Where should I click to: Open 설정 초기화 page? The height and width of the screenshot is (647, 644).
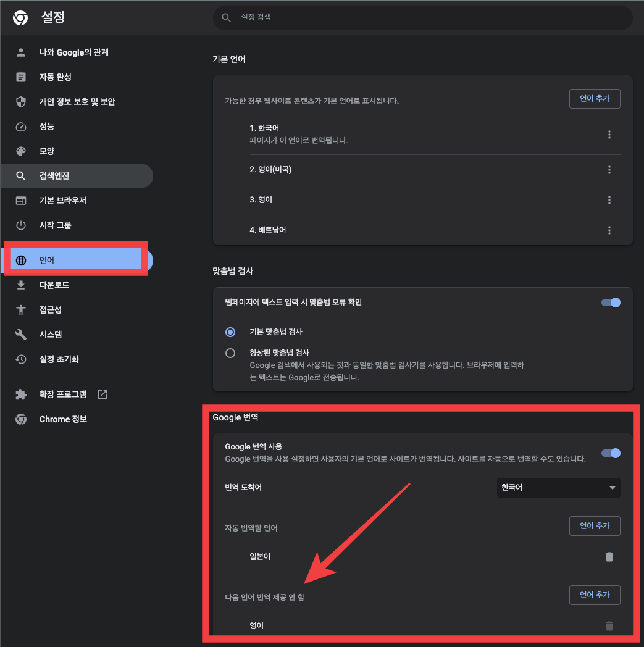coord(77,359)
